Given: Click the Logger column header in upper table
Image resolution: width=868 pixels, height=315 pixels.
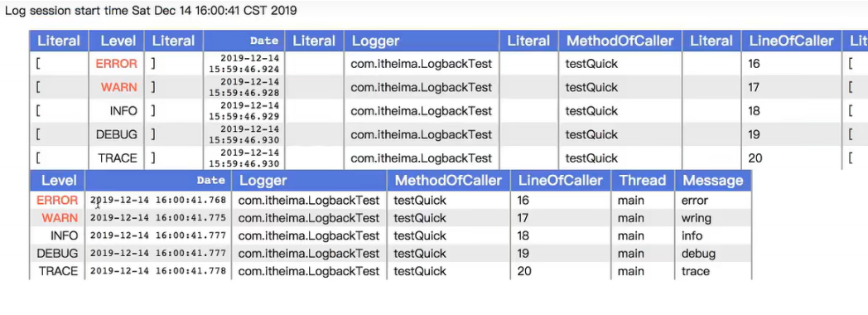Looking at the screenshot, I should tap(422, 41).
